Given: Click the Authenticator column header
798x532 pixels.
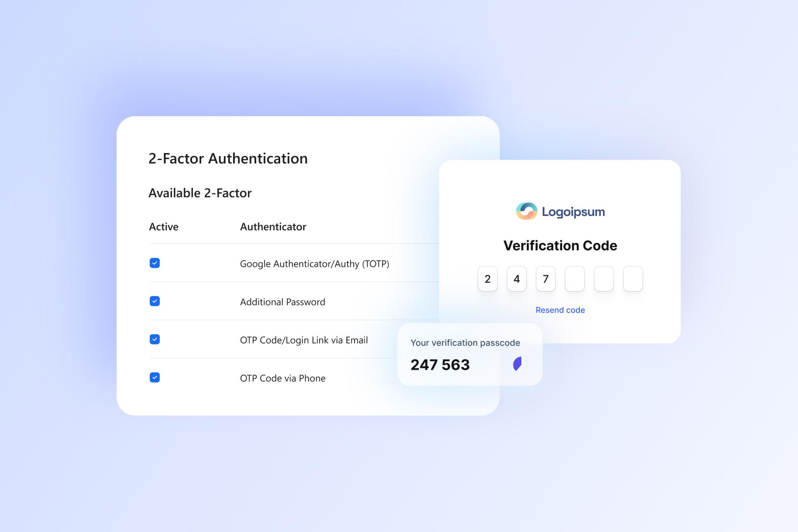Looking at the screenshot, I should (x=273, y=227).
